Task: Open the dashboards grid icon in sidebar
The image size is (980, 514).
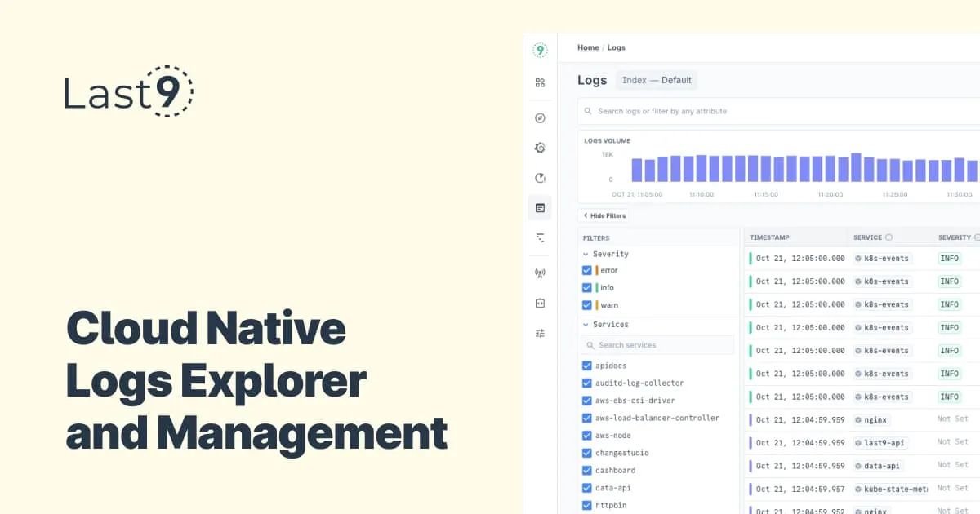Action: pos(540,82)
